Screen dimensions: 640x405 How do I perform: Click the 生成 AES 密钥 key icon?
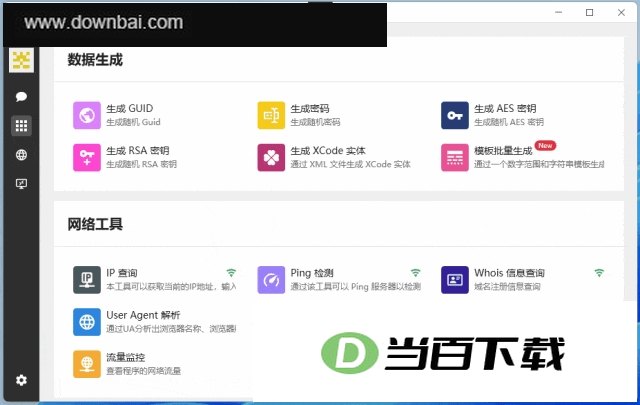tap(455, 116)
